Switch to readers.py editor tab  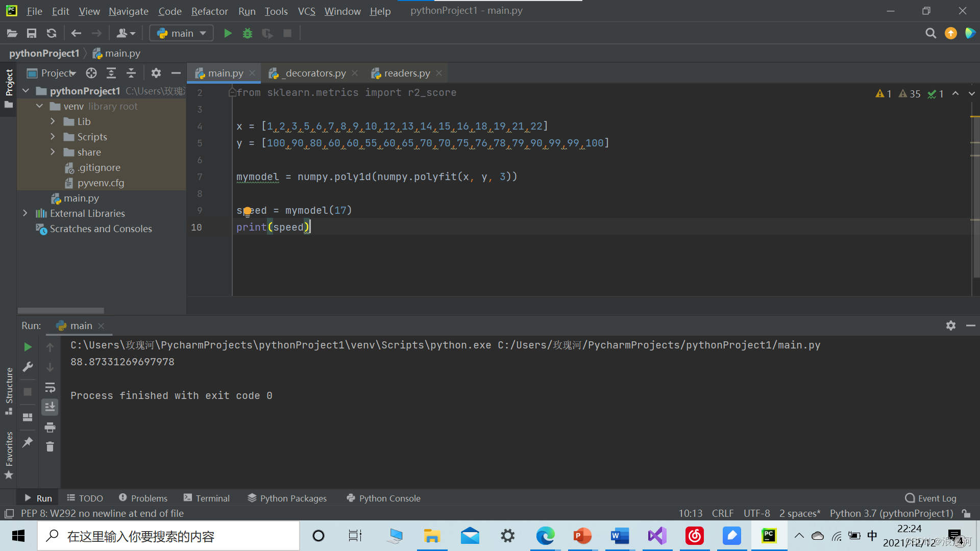(x=407, y=73)
